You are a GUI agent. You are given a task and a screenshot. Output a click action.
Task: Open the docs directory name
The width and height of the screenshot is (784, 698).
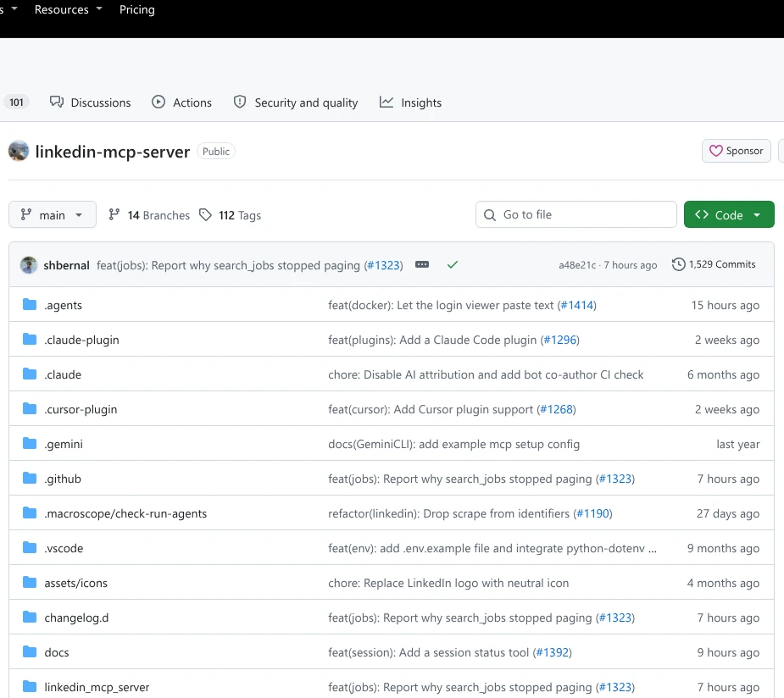[x=57, y=652]
